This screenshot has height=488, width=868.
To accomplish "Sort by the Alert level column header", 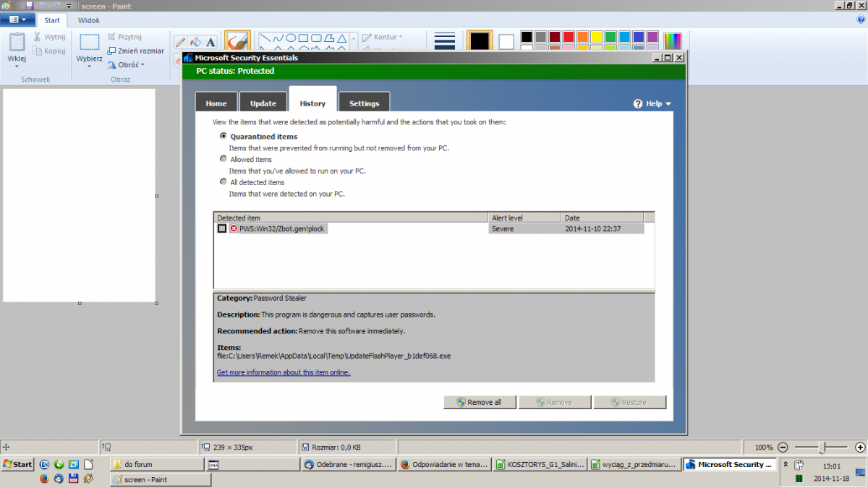I will (524, 218).
